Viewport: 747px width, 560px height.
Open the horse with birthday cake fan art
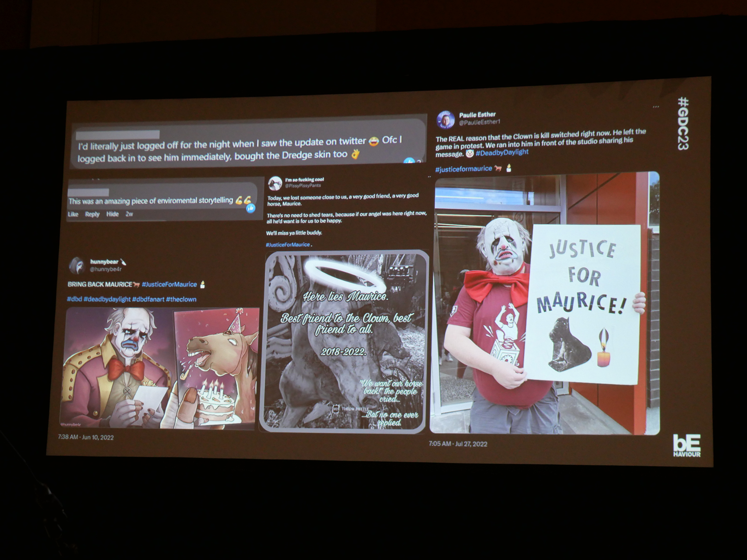pos(216,367)
